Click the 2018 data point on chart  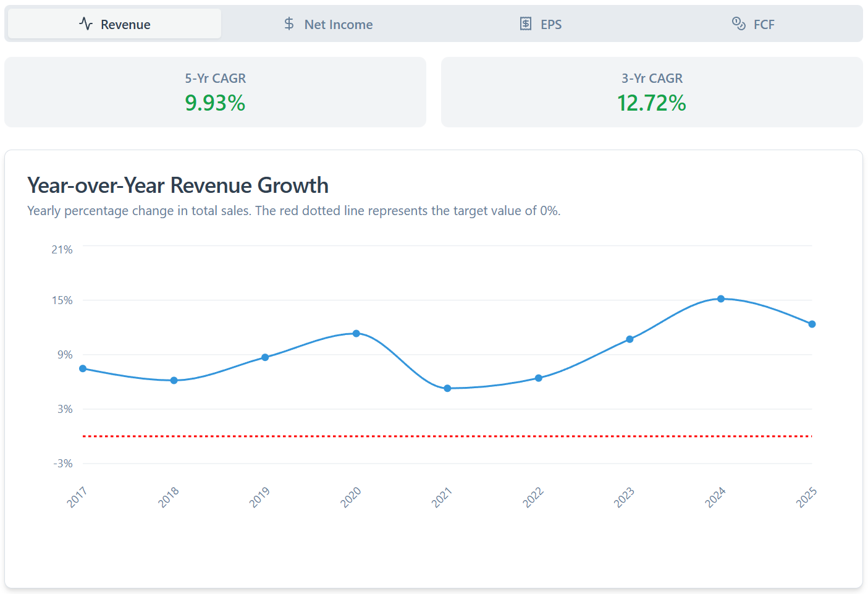[x=174, y=381]
